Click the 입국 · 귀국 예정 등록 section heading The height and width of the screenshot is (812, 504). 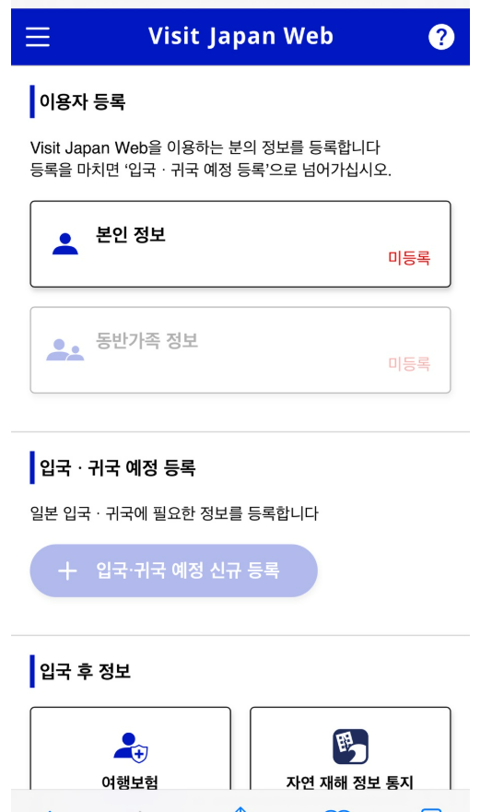pos(117,467)
